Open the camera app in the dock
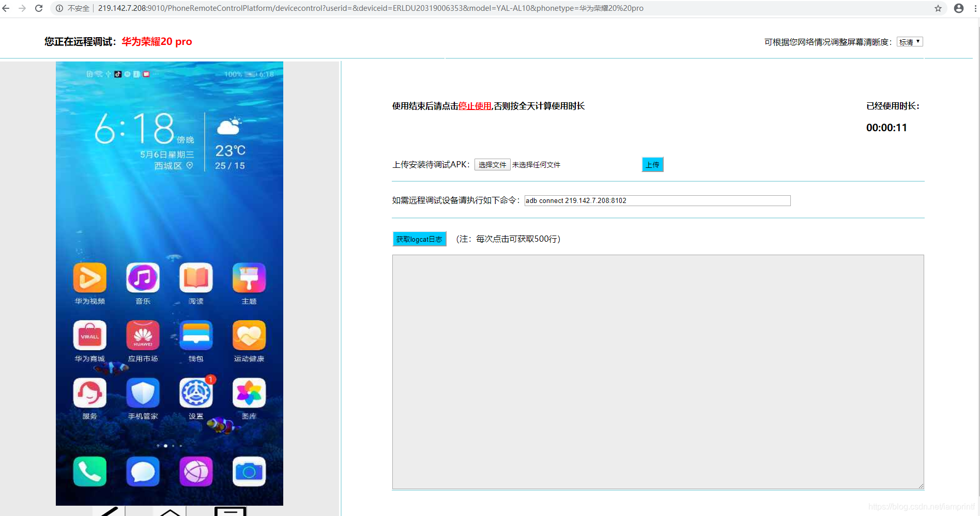This screenshot has height=516, width=980. [x=249, y=471]
